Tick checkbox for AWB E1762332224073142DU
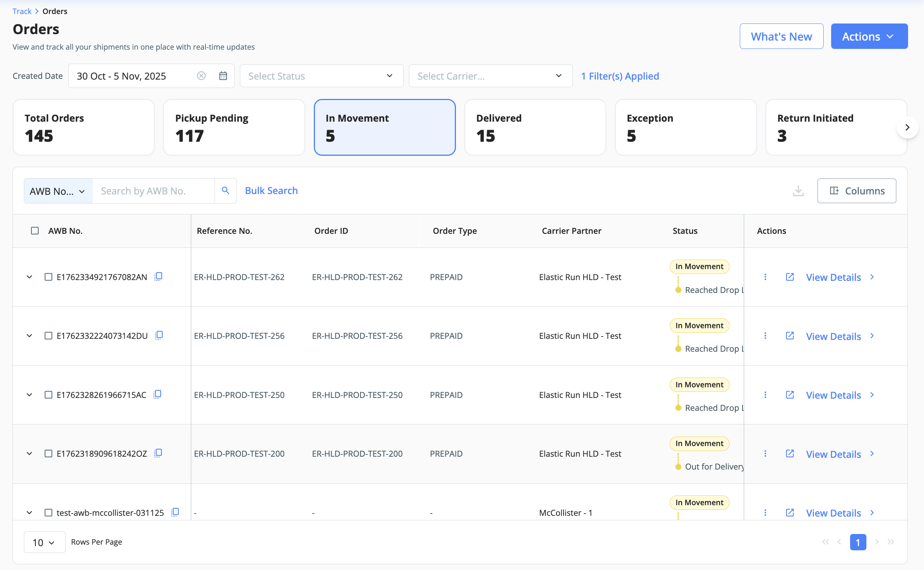The width and height of the screenshot is (924, 570). [x=49, y=336]
